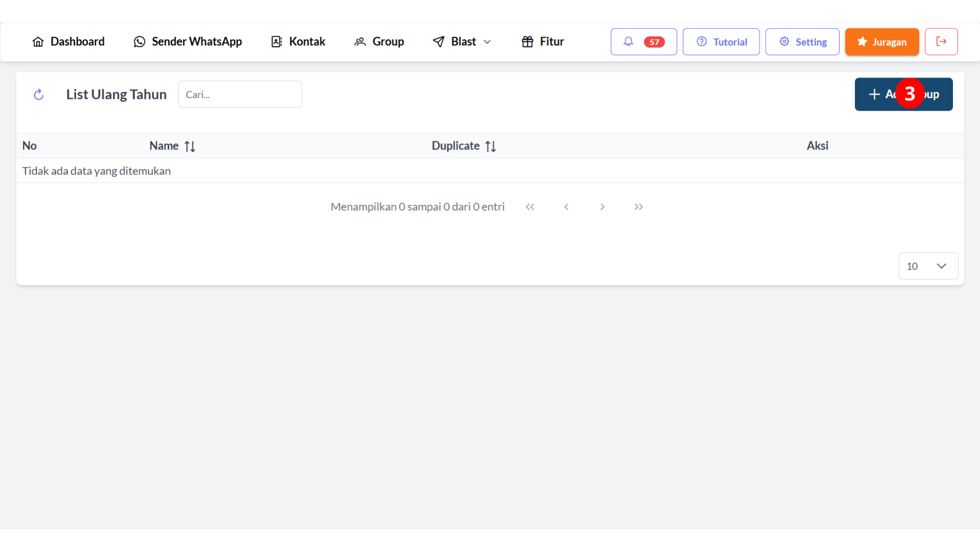Expand the Blast dropdown menu
Viewport: 980px width, 551px height.
[462, 42]
